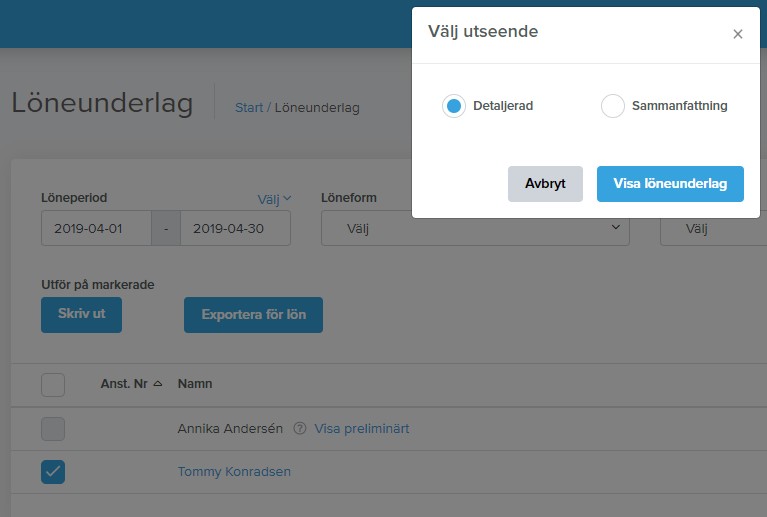Open the partially visible Välj dropdown at right

pyautogui.click(x=712, y=228)
